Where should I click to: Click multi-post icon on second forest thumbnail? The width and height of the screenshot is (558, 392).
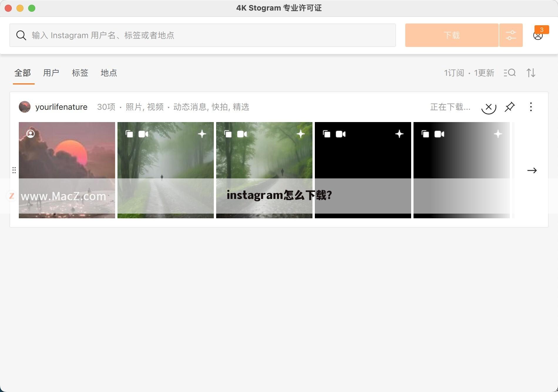point(228,134)
